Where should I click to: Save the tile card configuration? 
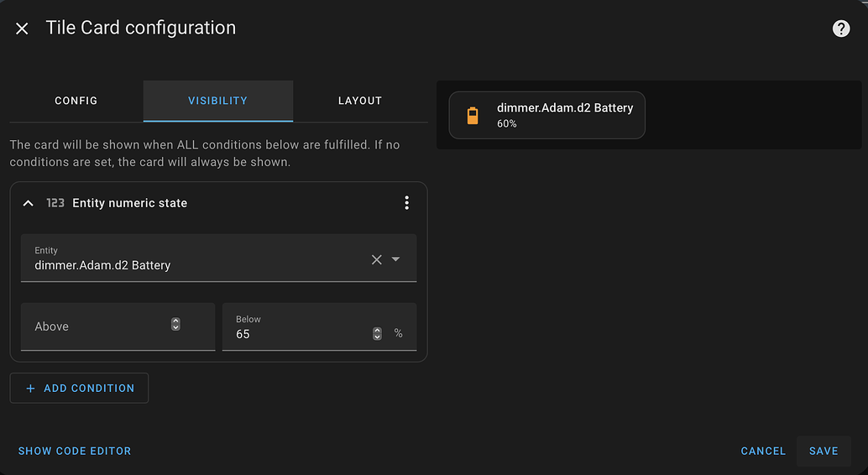[824, 451]
